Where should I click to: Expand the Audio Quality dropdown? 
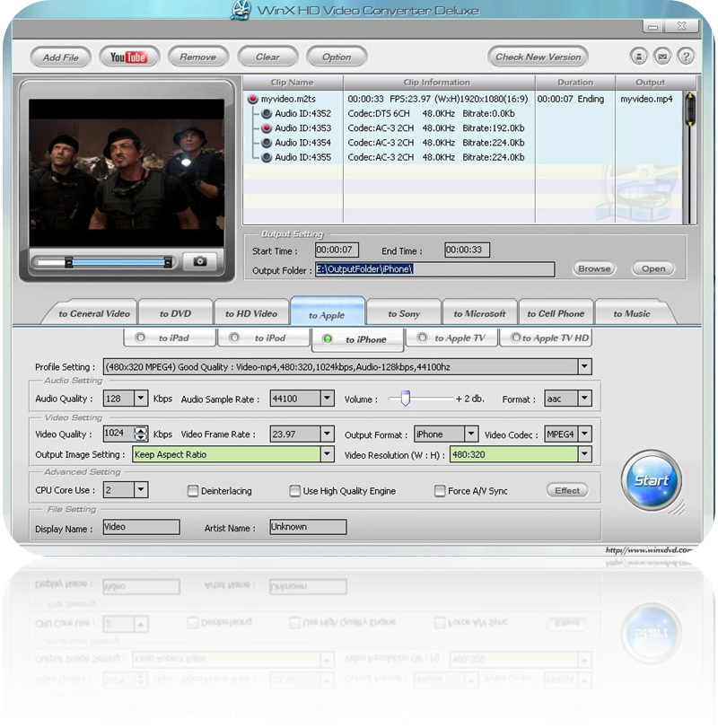coord(141,398)
